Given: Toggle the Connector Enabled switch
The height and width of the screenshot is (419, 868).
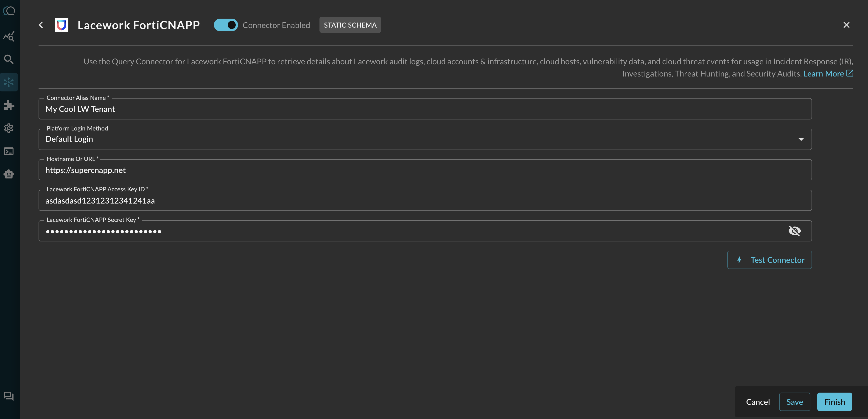Looking at the screenshot, I should pos(226,25).
